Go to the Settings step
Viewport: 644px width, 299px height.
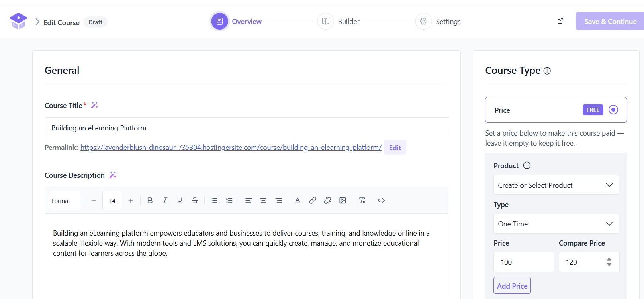pyautogui.click(x=438, y=21)
